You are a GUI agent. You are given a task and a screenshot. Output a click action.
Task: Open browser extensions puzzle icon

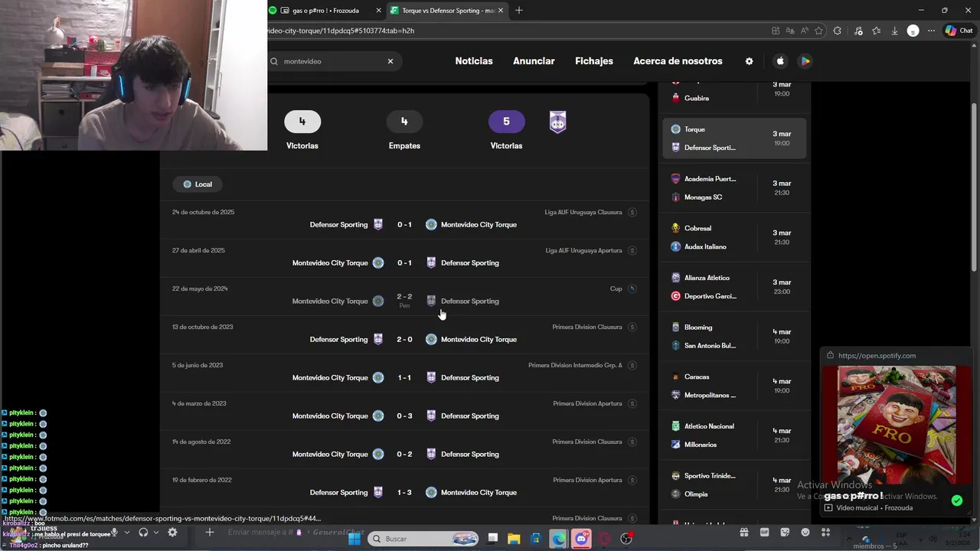(x=838, y=31)
